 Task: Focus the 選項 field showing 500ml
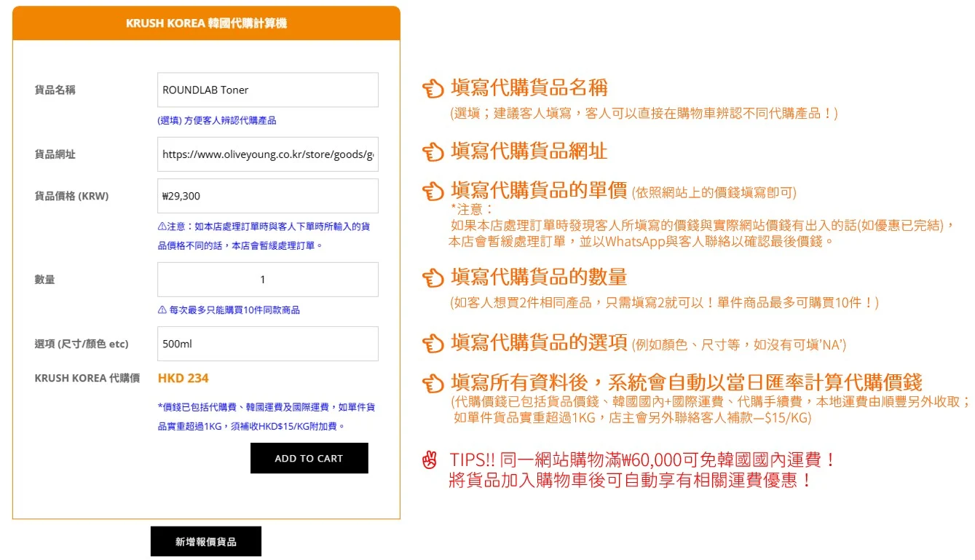[267, 344]
